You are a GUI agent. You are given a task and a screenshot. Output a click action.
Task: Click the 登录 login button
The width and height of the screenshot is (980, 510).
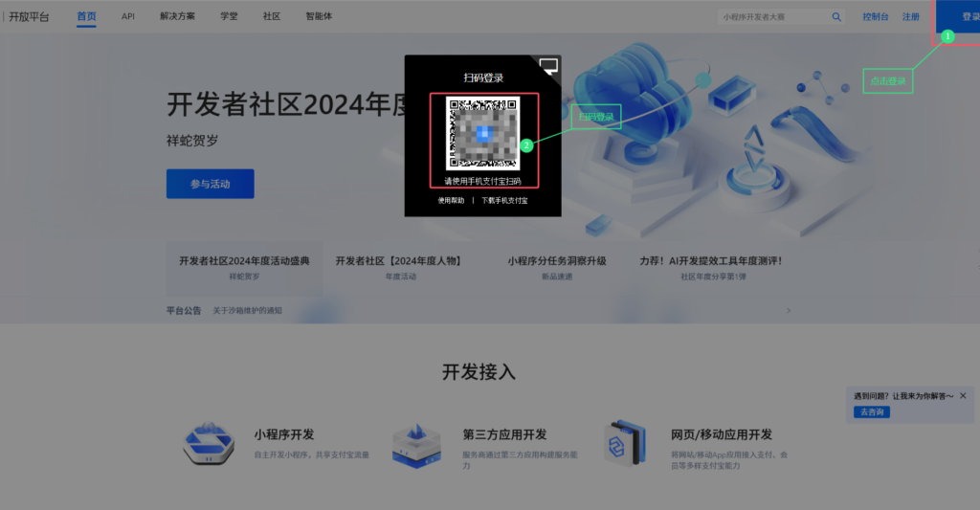[967, 17]
